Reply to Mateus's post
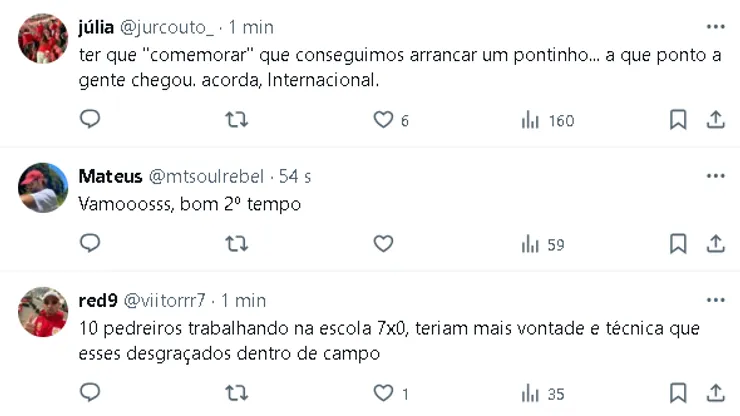740x416 pixels. (x=90, y=243)
